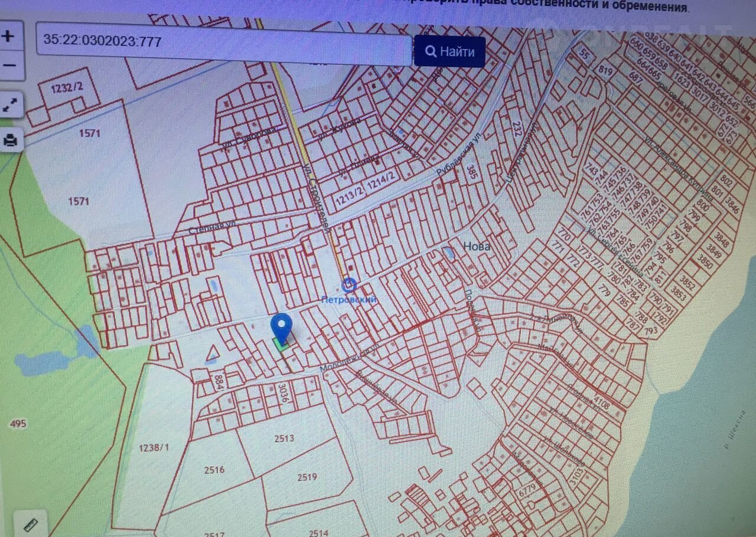Viewport: 756px width, 537px height.
Task: Choose parcel 1238/1 on the map
Action: (x=154, y=447)
